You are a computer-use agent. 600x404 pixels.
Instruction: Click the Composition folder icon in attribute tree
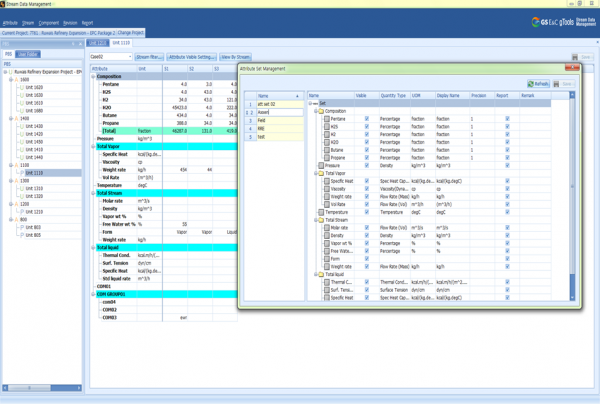point(321,111)
